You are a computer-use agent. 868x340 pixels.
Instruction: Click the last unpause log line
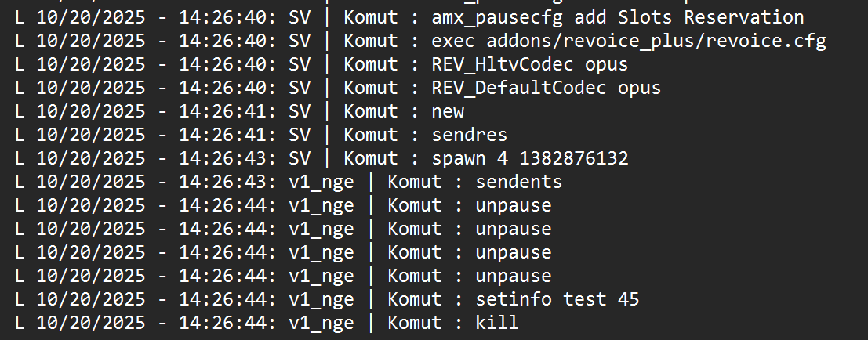283,276
